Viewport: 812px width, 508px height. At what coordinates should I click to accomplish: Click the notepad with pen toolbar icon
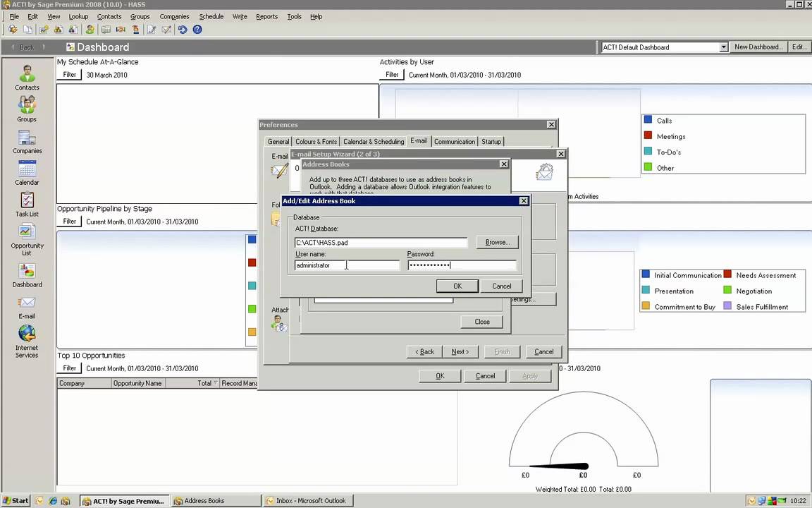[152, 30]
